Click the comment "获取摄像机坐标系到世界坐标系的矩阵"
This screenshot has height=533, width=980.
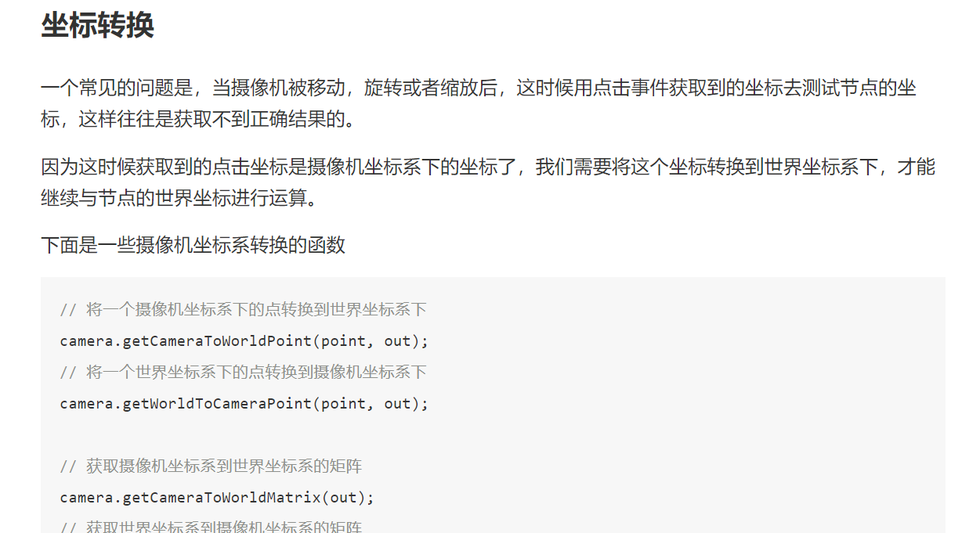click(x=224, y=466)
